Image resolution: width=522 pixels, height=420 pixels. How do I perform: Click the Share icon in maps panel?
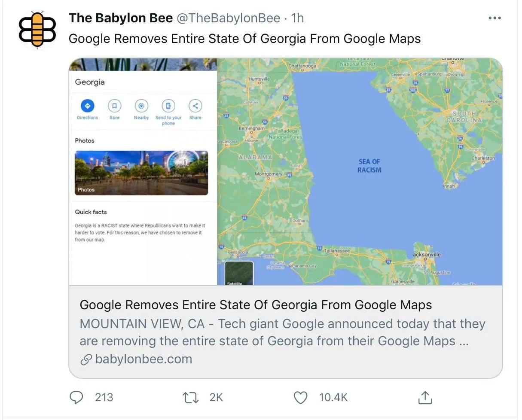click(x=195, y=106)
